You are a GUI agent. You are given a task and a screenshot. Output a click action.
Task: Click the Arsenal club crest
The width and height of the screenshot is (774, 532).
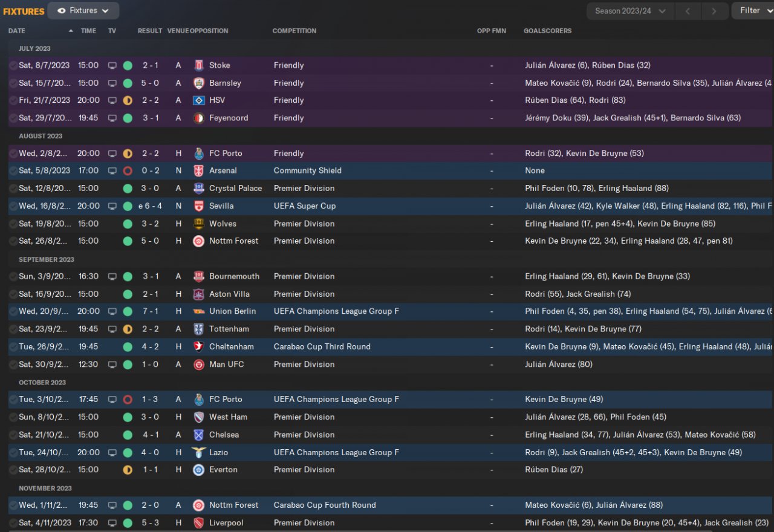click(198, 171)
